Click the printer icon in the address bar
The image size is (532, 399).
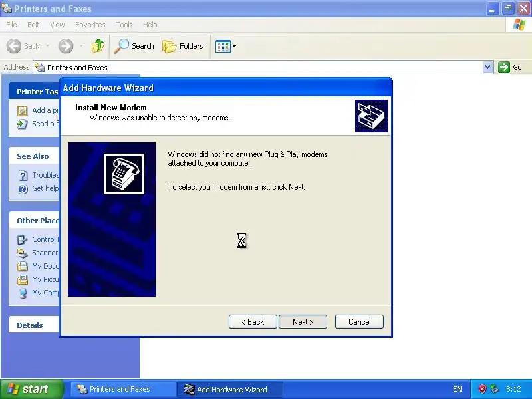coord(40,68)
